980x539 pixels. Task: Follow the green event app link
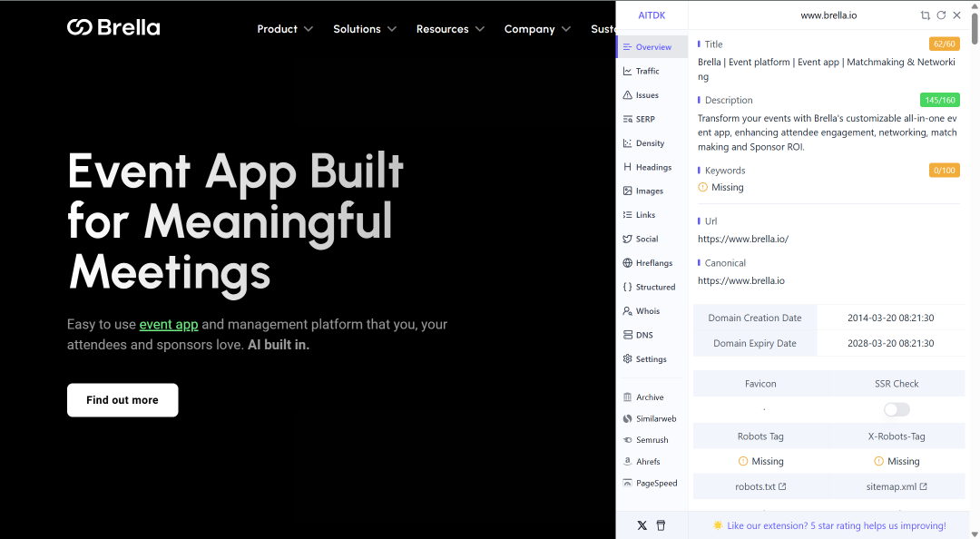169,325
